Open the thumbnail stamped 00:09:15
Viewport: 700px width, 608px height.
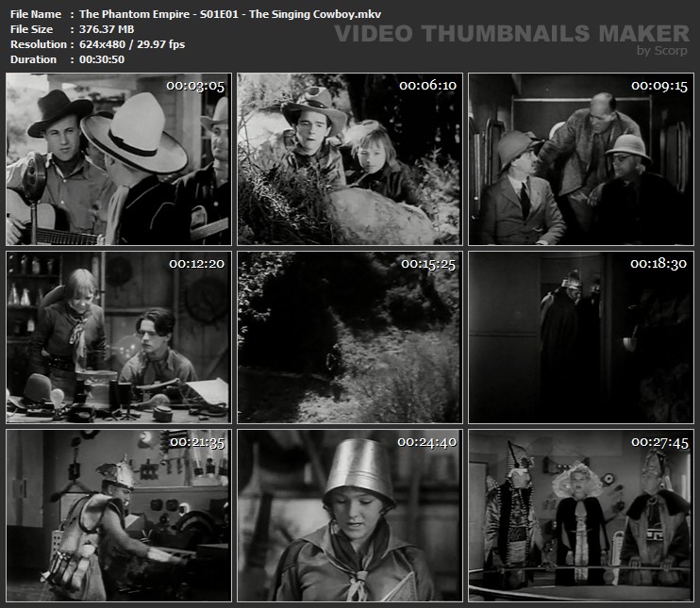(581, 159)
